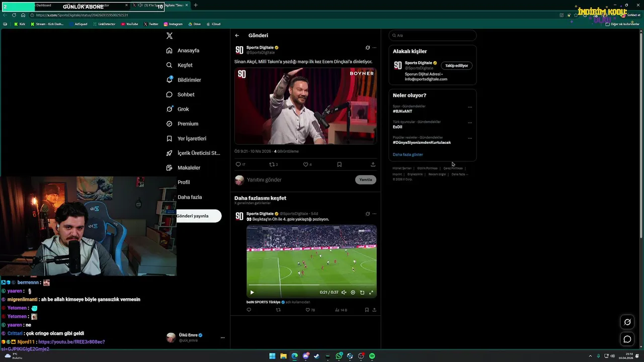Click Grok icon on the Beşiktaş post

pos(367,214)
